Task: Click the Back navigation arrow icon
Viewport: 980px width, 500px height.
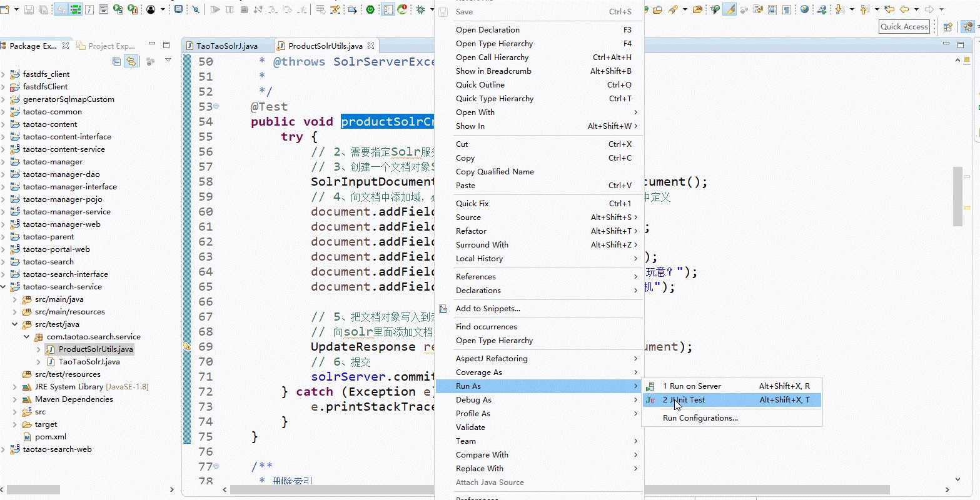Action: [904, 9]
